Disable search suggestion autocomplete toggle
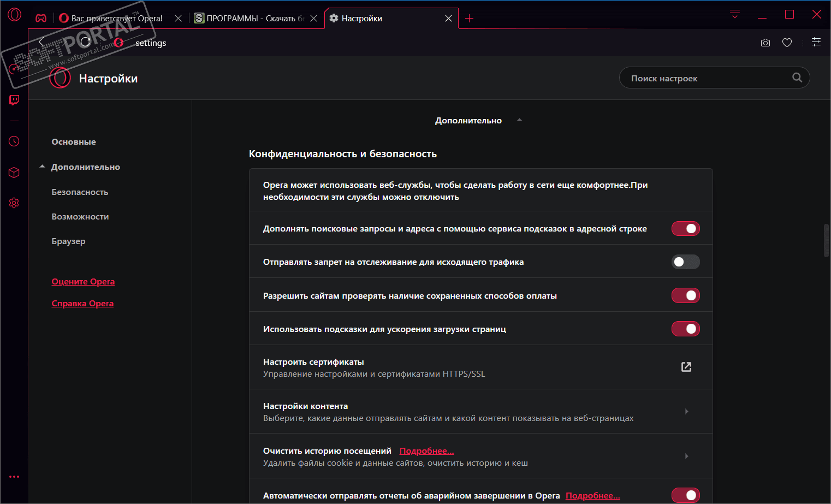This screenshot has height=504, width=831. click(686, 229)
